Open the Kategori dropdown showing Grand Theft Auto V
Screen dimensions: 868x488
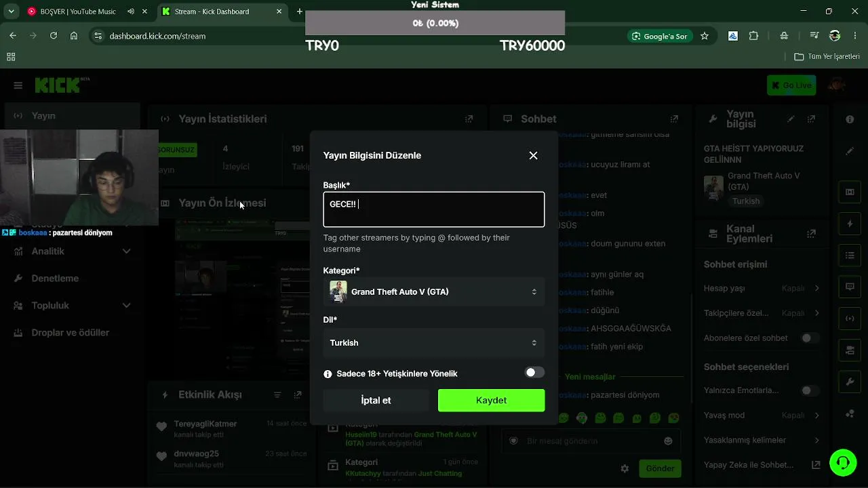click(434, 292)
